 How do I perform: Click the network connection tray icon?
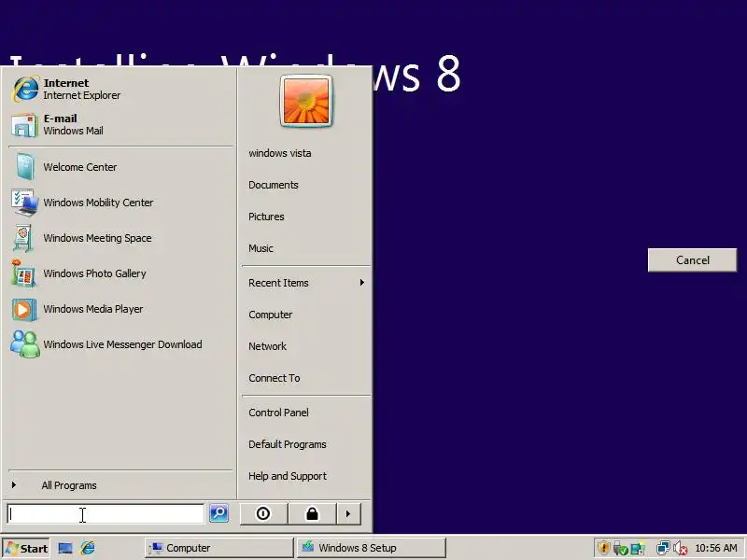pyautogui.click(x=663, y=548)
